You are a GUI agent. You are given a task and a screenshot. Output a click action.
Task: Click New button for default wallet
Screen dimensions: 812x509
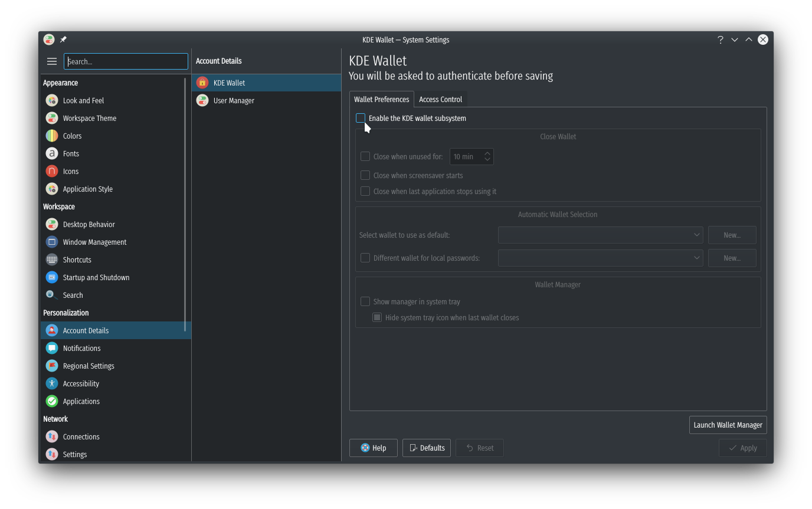click(x=732, y=235)
